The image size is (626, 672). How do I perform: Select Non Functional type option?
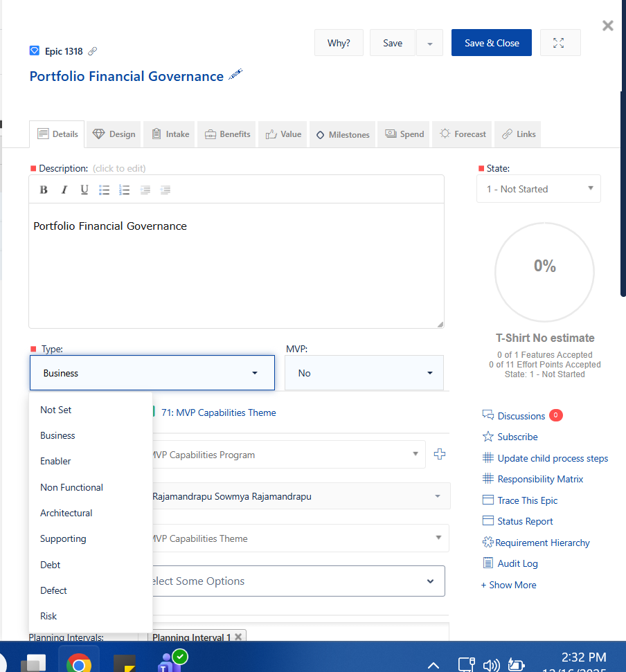pyautogui.click(x=91, y=487)
